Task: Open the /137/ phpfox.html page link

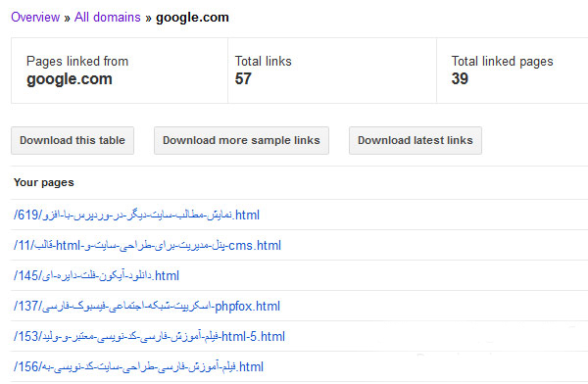Action: point(147,306)
